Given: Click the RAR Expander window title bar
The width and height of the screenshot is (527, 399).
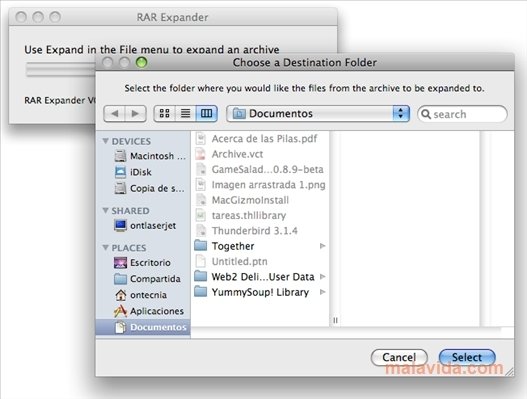Looking at the screenshot, I should pos(173,17).
